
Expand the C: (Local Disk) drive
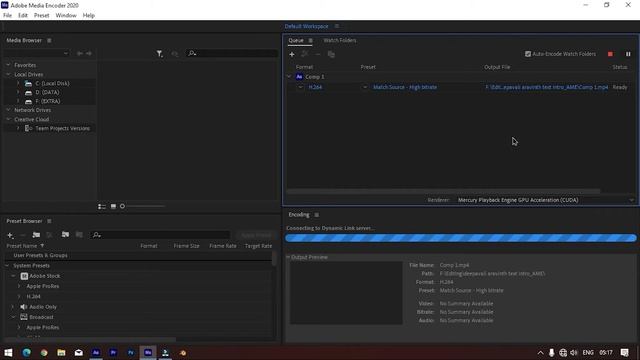point(18,83)
